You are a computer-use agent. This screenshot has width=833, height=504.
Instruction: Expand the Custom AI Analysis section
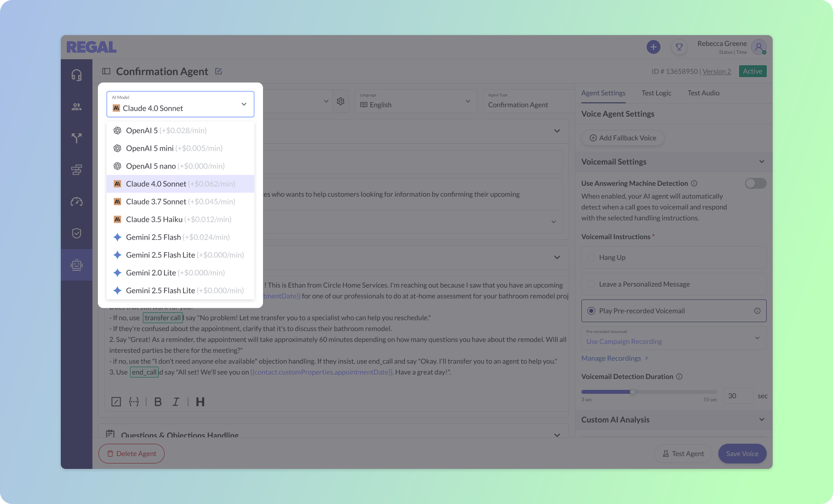click(762, 420)
